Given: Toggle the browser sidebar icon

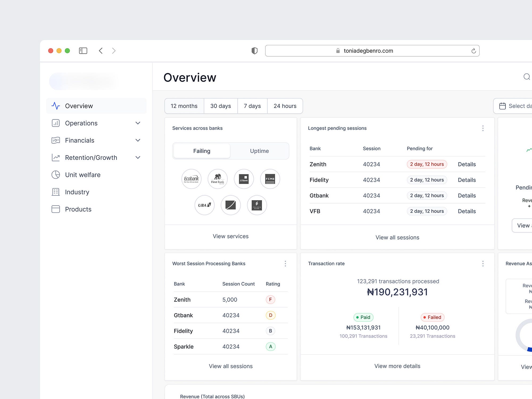Looking at the screenshot, I should point(83,51).
